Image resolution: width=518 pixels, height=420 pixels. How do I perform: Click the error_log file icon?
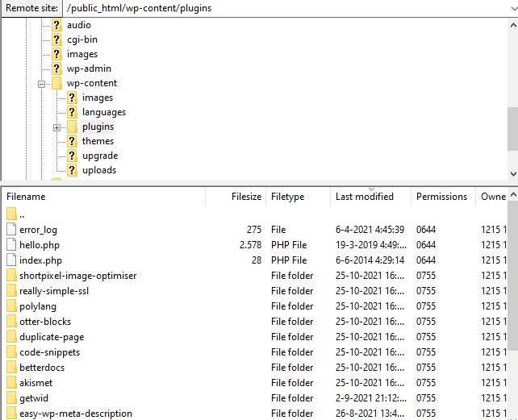click(11, 229)
